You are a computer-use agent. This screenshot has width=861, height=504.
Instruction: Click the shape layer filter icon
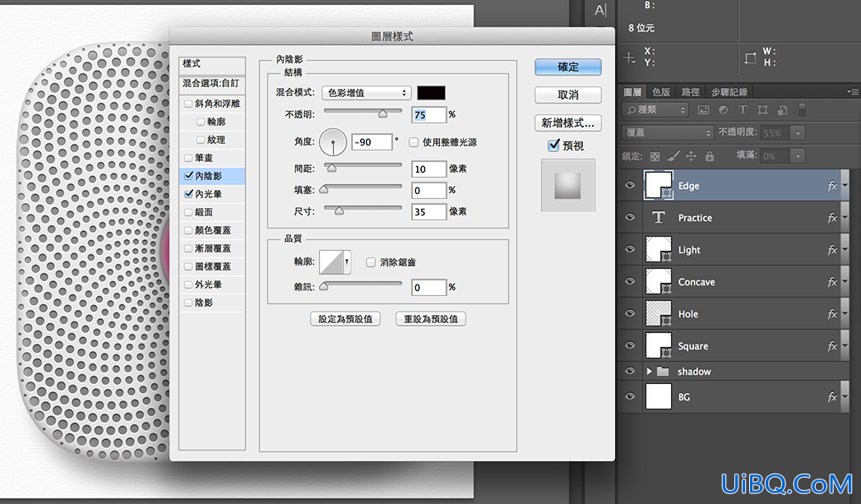tap(762, 110)
